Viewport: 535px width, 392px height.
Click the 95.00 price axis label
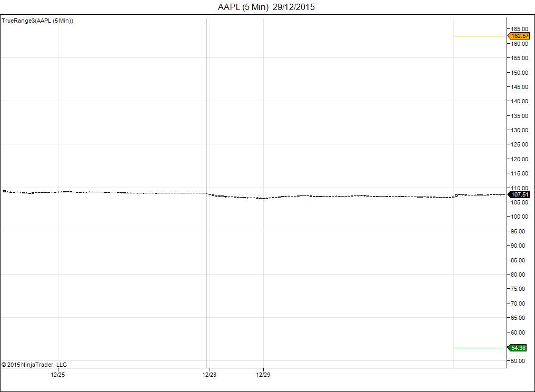click(x=518, y=231)
